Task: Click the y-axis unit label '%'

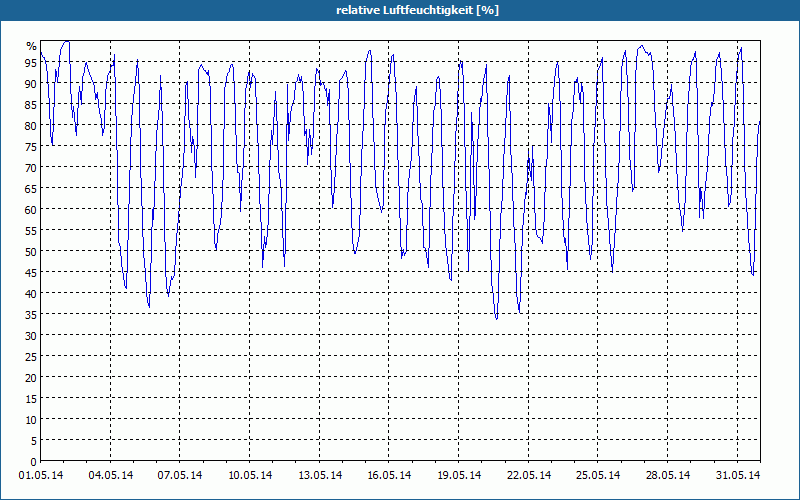Action: coord(32,46)
